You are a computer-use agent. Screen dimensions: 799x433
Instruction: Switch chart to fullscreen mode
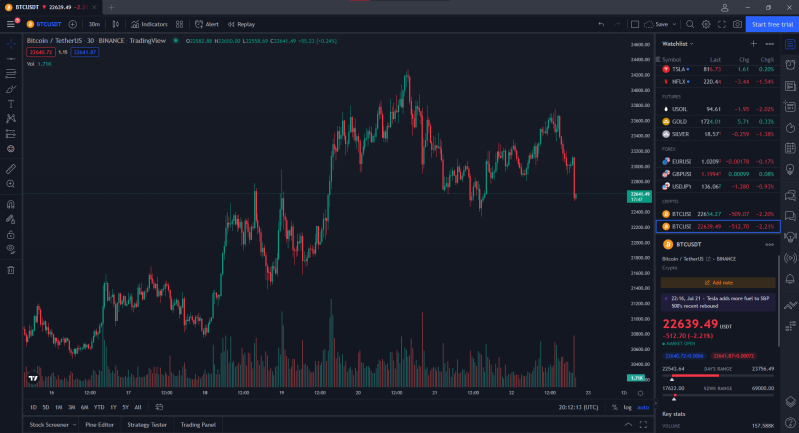coord(722,24)
